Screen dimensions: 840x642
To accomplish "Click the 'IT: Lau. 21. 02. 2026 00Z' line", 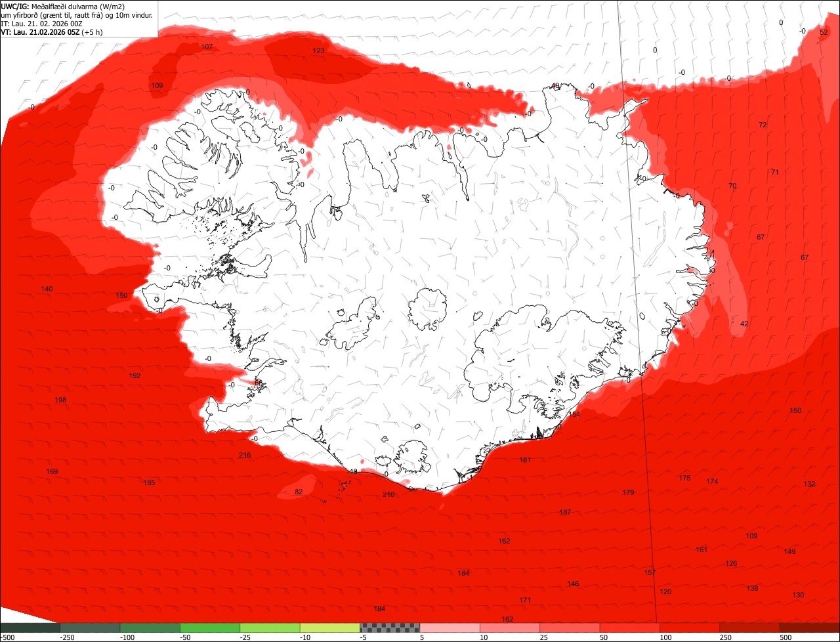I will 42,23.
